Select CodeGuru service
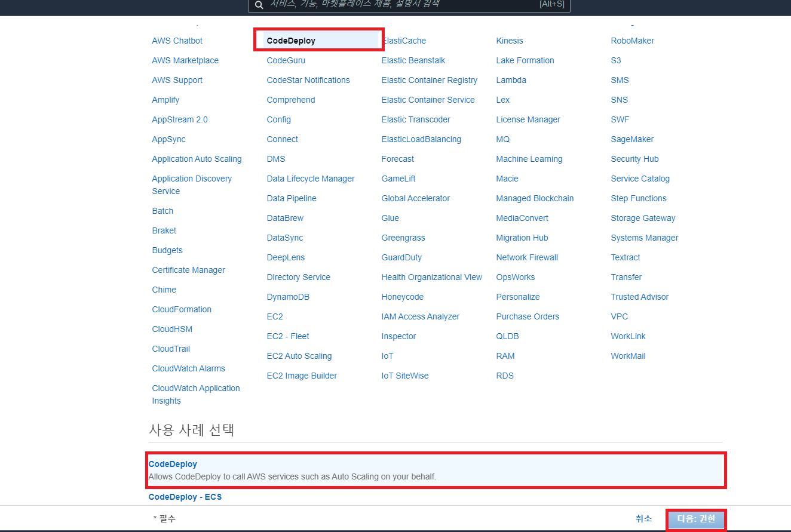Image resolution: width=791 pixels, height=532 pixels. coord(286,60)
